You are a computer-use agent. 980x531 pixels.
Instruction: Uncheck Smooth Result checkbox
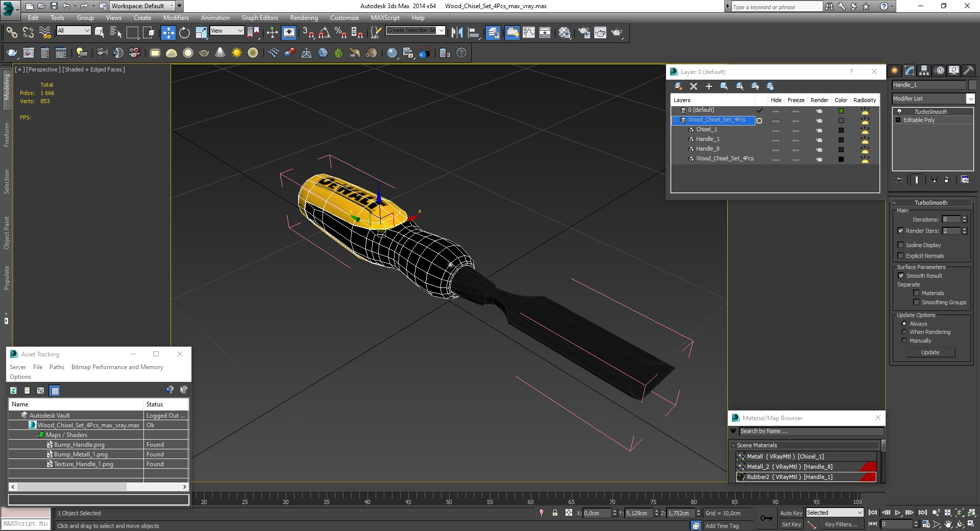click(901, 276)
